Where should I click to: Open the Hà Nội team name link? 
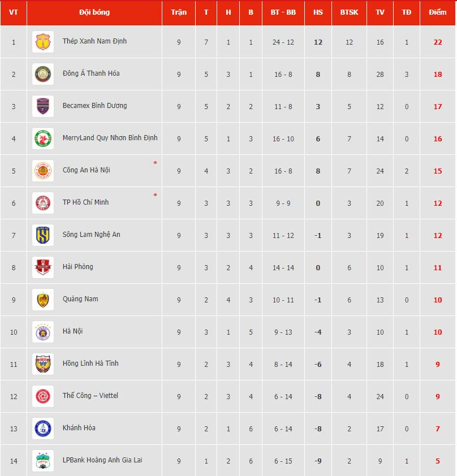pyautogui.click(x=72, y=331)
